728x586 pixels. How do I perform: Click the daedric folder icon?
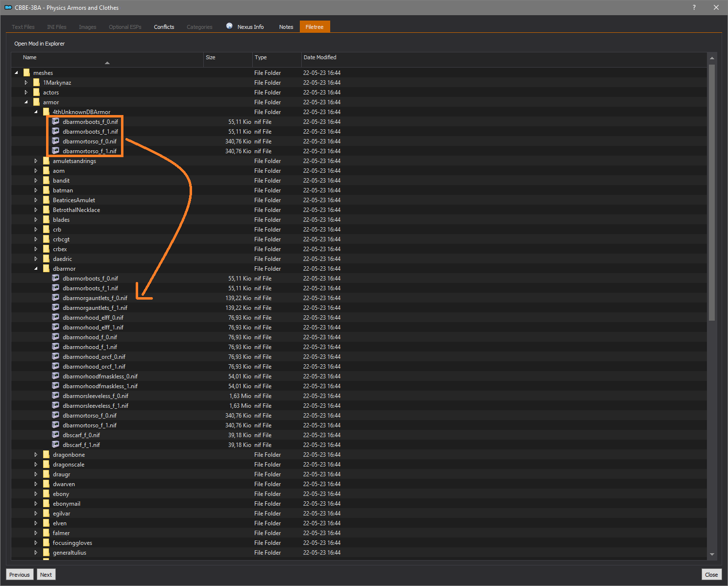point(46,258)
